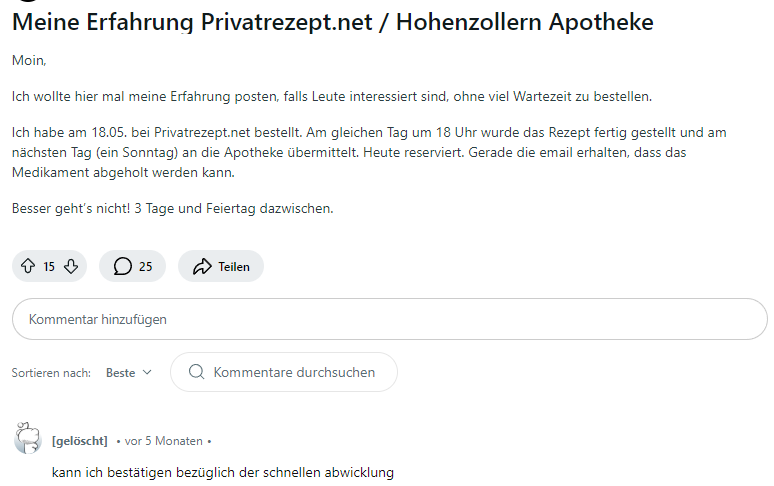Click the speech bubble comments icon
Image resolution: width=774 pixels, height=486 pixels.
(x=123, y=266)
